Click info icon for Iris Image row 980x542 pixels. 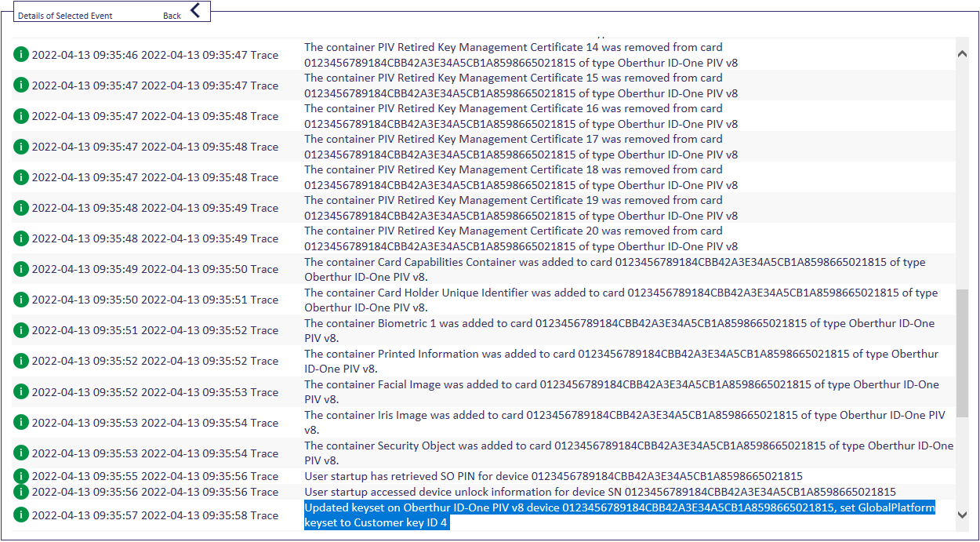tap(21, 423)
